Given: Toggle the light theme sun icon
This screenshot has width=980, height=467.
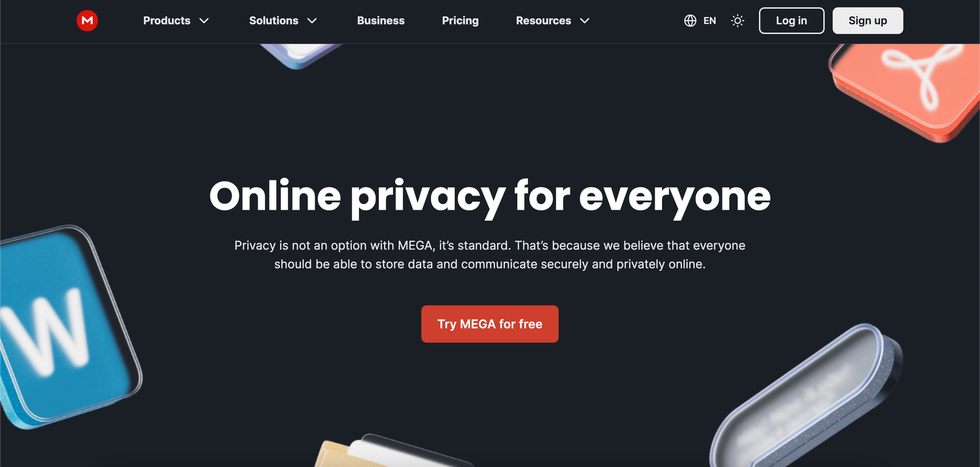Looking at the screenshot, I should pyautogui.click(x=737, y=21).
